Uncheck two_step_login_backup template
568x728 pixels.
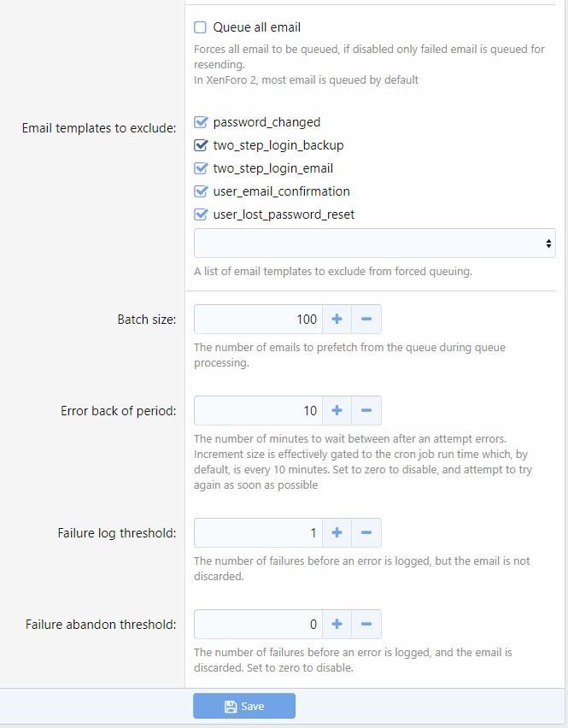tap(201, 145)
